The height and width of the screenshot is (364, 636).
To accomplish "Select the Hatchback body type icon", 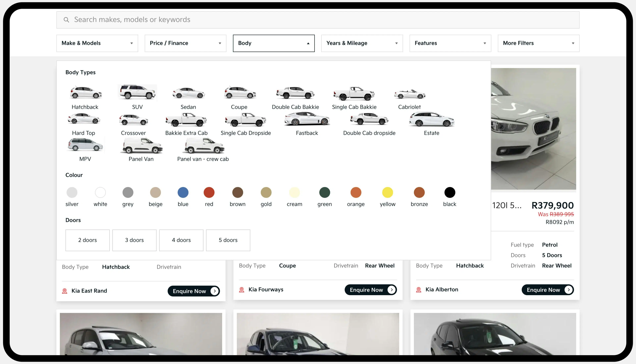I will point(86,92).
